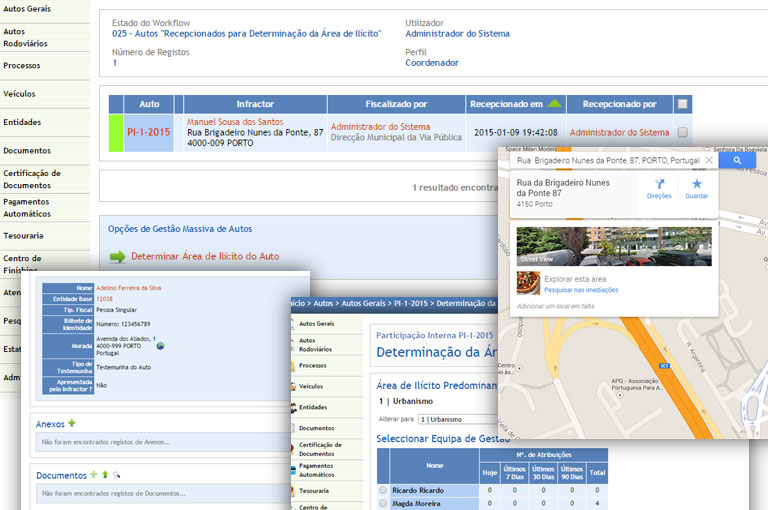Open Processos in the front window sidebar
Screen dimensions: 768x510
point(312,365)
